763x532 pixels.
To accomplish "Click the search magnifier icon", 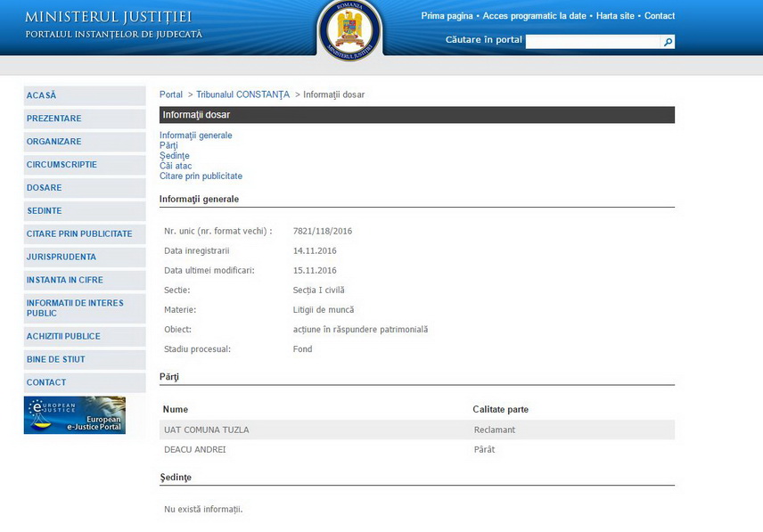I will 668,42.
